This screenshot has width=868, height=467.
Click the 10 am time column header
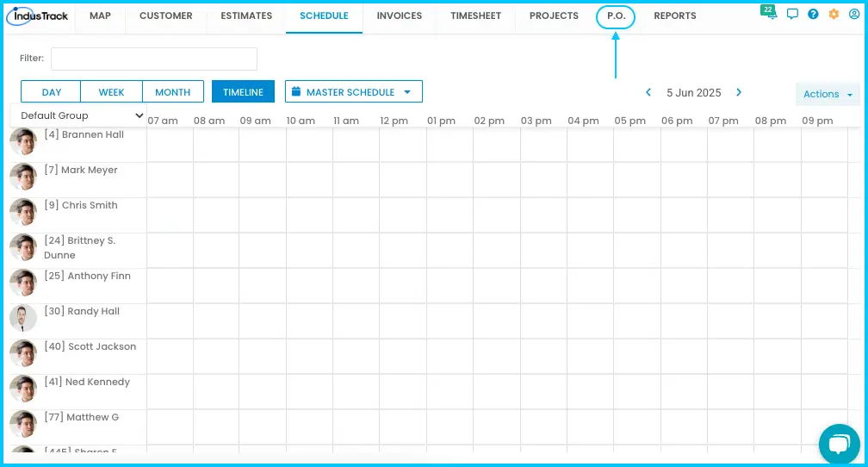coord(301,121)
